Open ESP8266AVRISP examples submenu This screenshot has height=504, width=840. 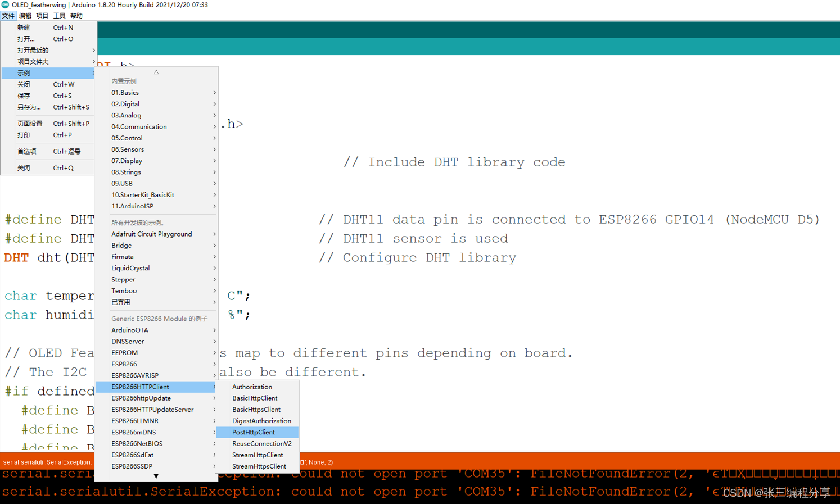tap(156, 375)
